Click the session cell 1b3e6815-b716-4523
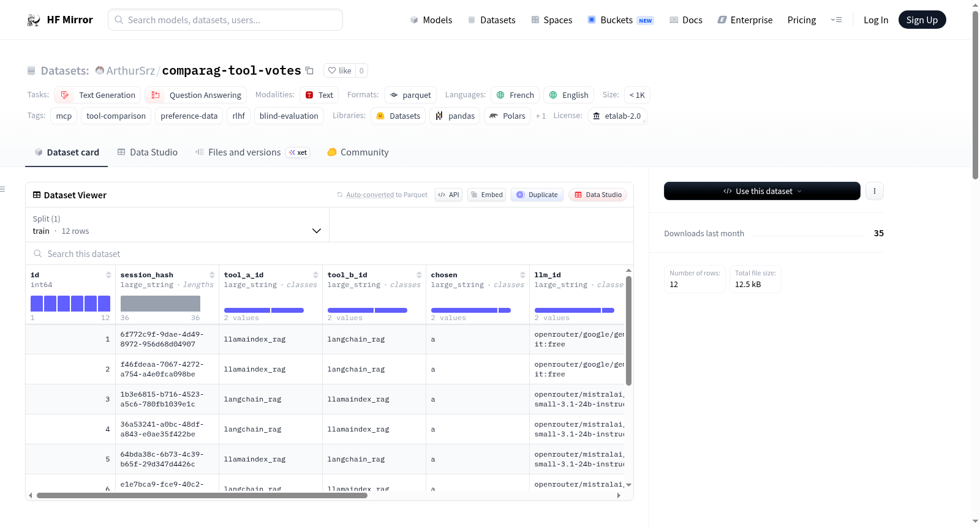The height and width of the screenshot is (527, 980). [x=167, y=399]
